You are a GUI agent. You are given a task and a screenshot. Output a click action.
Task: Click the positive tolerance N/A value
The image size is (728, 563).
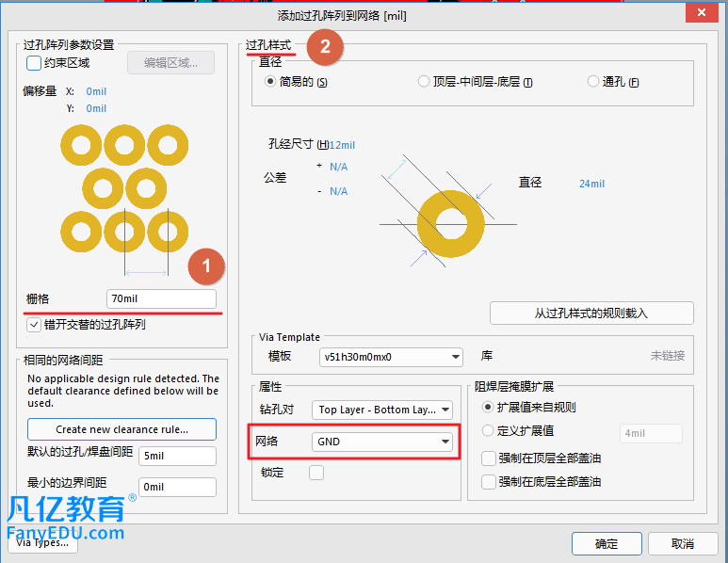338,167
